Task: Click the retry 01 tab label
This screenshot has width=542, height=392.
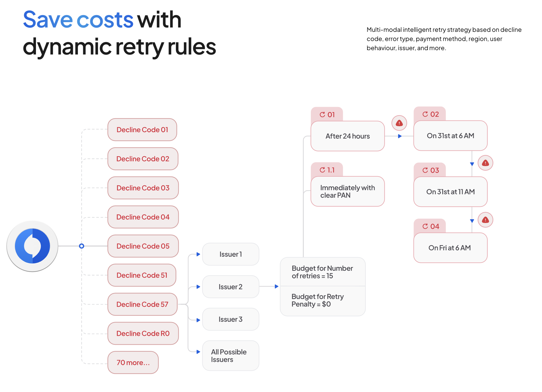Action: point(327,115)
